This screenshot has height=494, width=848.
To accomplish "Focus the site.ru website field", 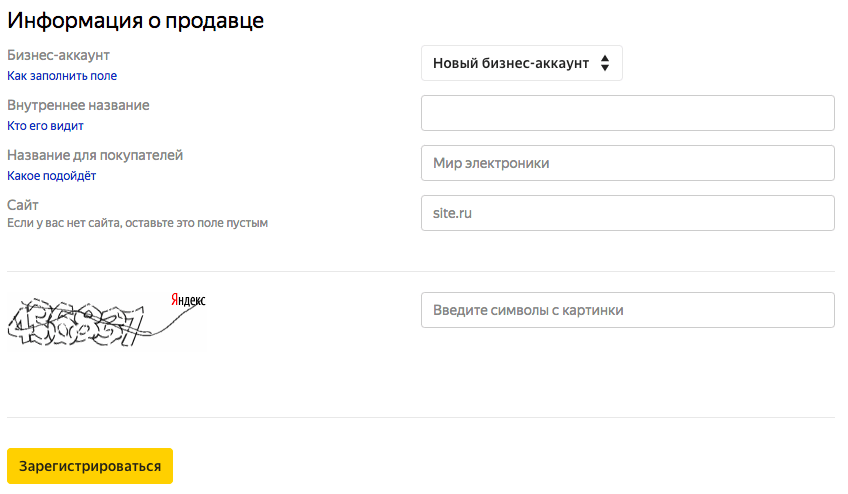I will [628, 213].
